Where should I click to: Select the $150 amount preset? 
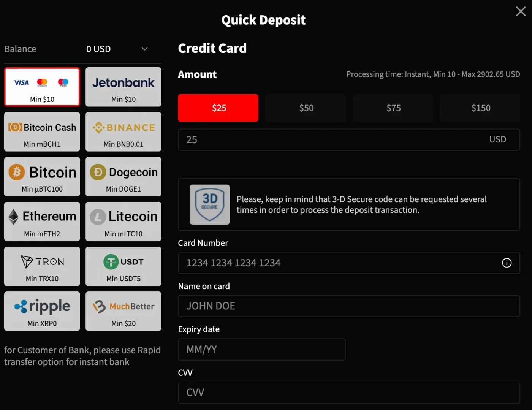pos(480,108)
